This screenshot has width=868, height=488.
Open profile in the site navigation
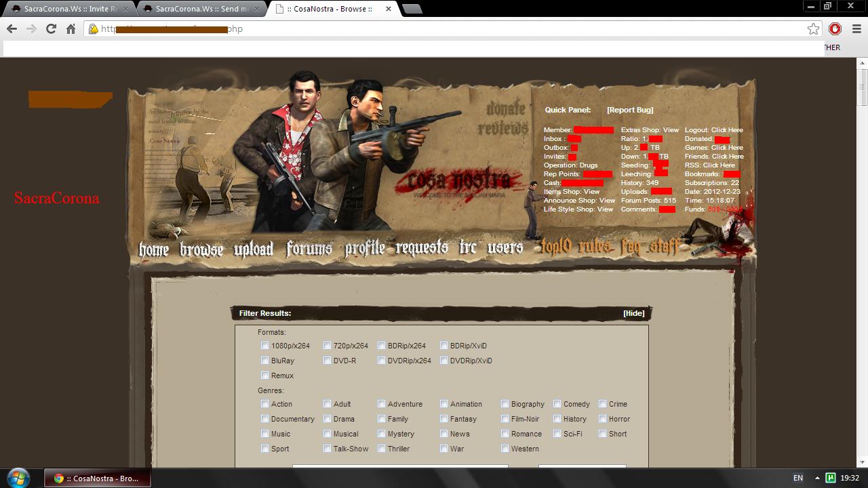(x=365, y=248)
